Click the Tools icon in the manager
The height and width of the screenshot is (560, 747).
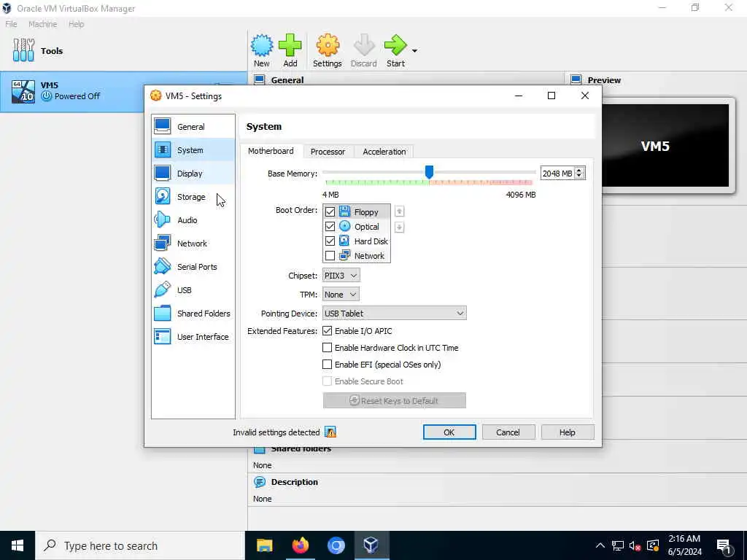click(24, 50)
